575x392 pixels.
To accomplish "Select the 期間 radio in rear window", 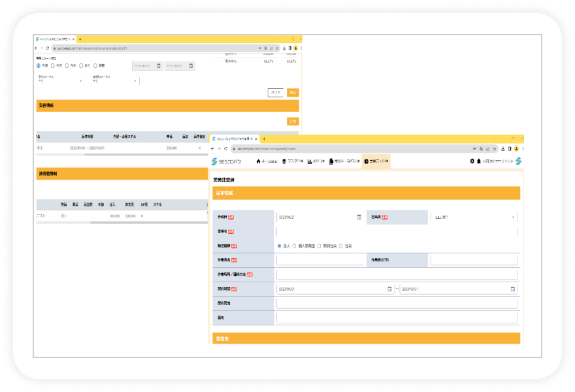I will 95,65.
